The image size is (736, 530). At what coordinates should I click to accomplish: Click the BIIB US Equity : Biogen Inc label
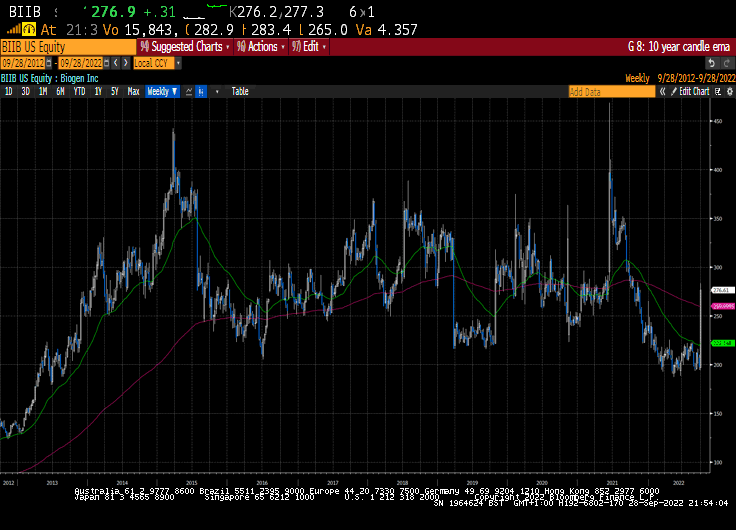tap(50, 78)
